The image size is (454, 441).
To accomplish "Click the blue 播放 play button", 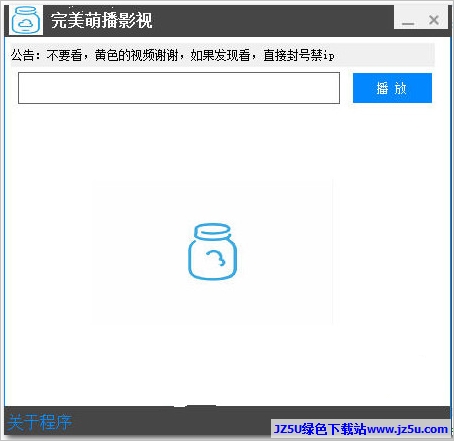I will [392, 88].
